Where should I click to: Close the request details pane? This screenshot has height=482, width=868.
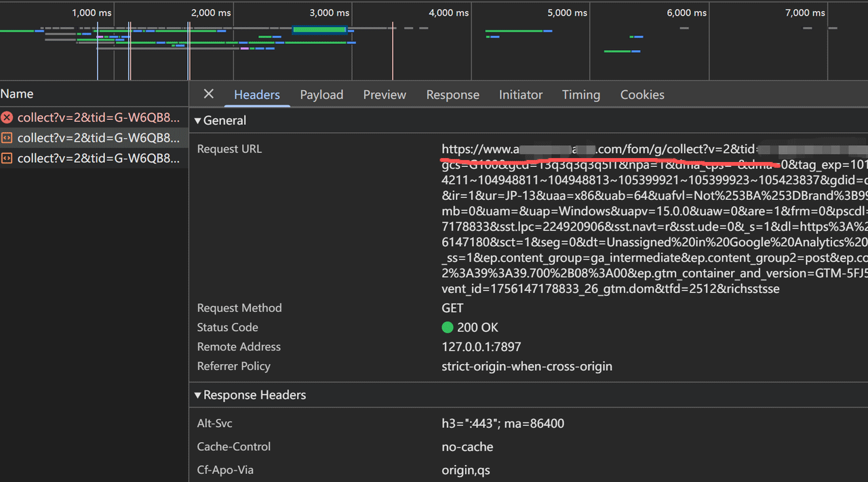[x=209, y=94]
